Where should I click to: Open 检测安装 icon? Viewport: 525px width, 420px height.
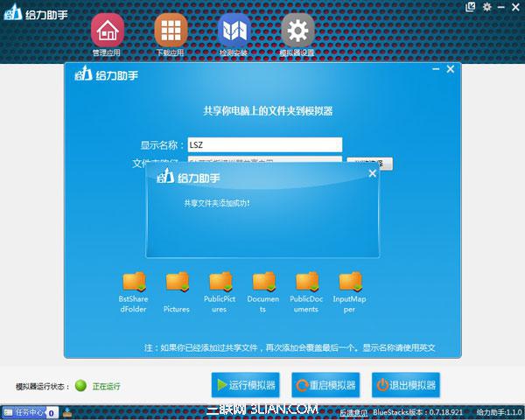[x=234, y=30]
